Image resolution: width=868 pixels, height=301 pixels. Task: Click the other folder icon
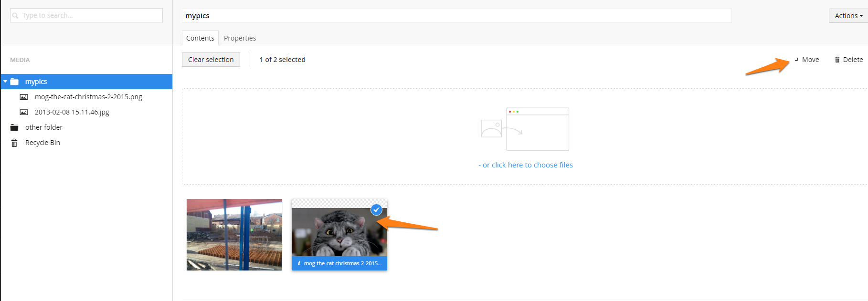[14, 127]
